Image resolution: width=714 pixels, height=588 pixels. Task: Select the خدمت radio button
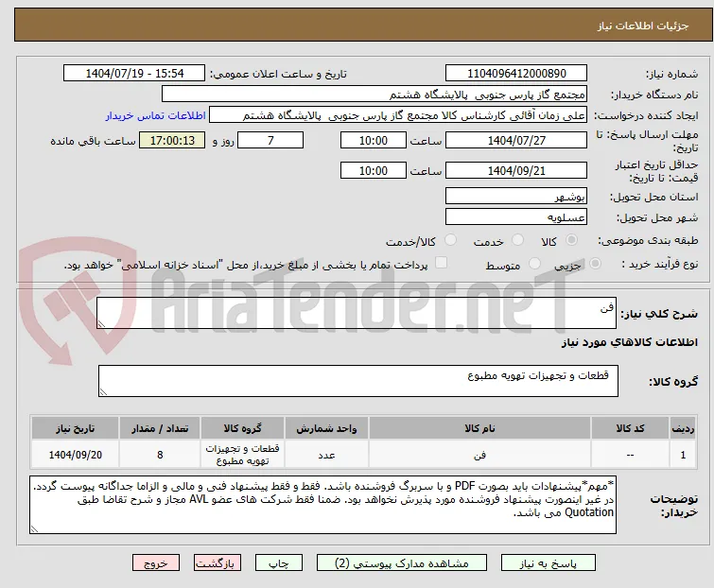[x=517, y=240]
